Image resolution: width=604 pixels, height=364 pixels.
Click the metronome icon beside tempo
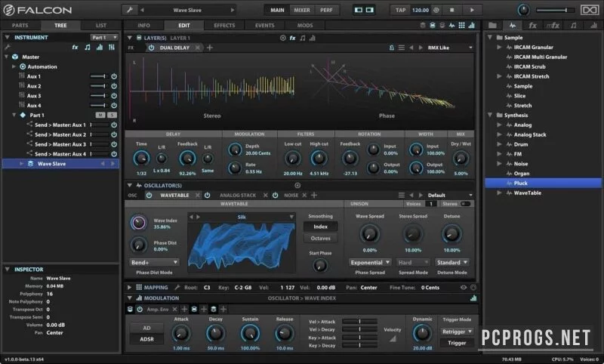(x=436, y=10)
